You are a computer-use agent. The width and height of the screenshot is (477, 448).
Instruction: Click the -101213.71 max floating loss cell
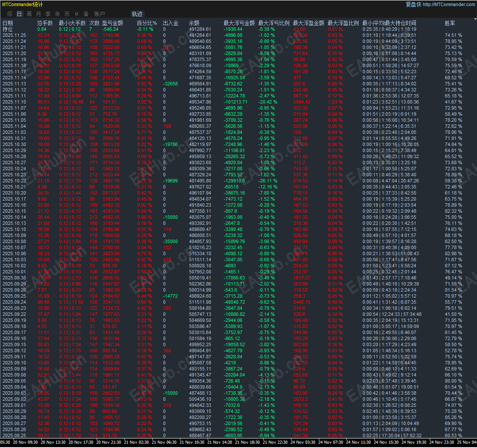pyautogui.click(x=235, y=102)
